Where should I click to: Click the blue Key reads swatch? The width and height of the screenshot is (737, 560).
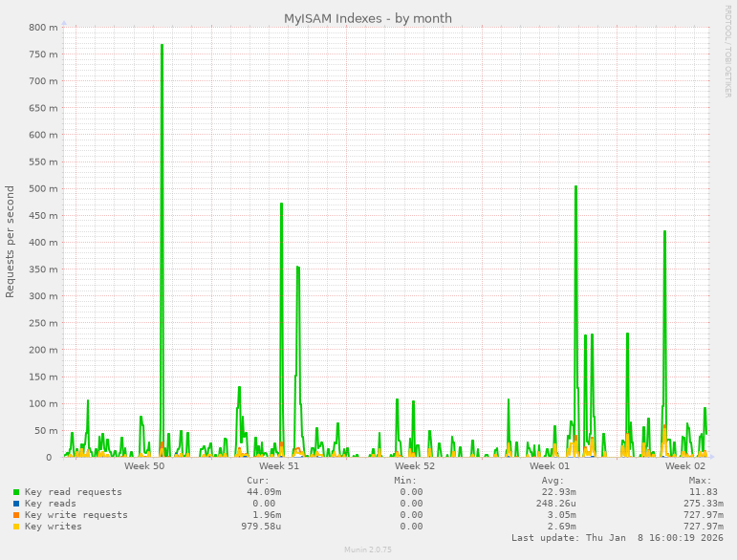[x=16, y=504]
